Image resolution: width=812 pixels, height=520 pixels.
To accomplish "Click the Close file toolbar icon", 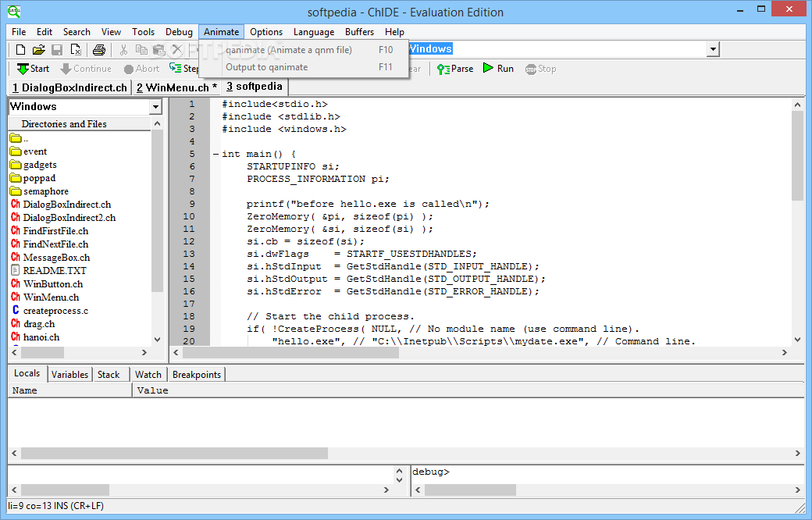I will click(76, 50).
